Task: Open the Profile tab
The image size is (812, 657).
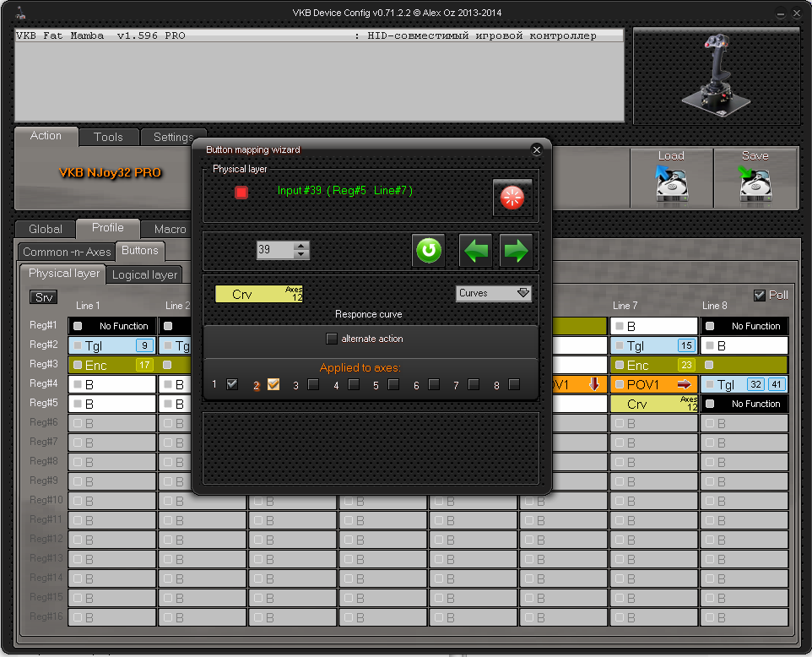Action: (x=108, y=227)
